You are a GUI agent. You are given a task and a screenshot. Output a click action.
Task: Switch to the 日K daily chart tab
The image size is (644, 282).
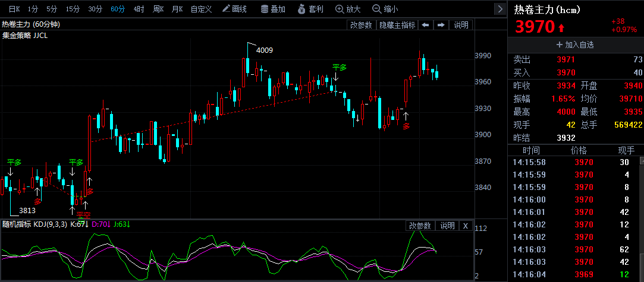[14, 9]
